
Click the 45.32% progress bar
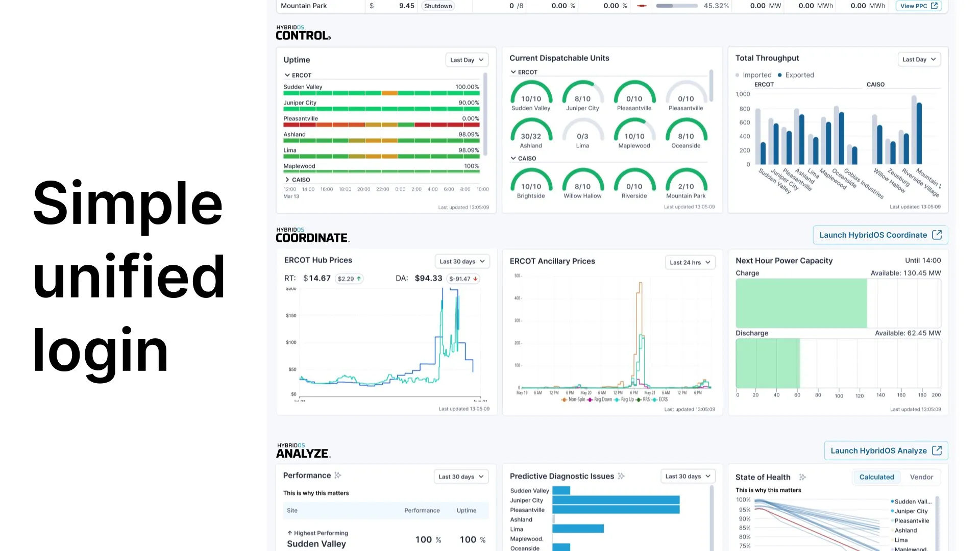point(677,6)
